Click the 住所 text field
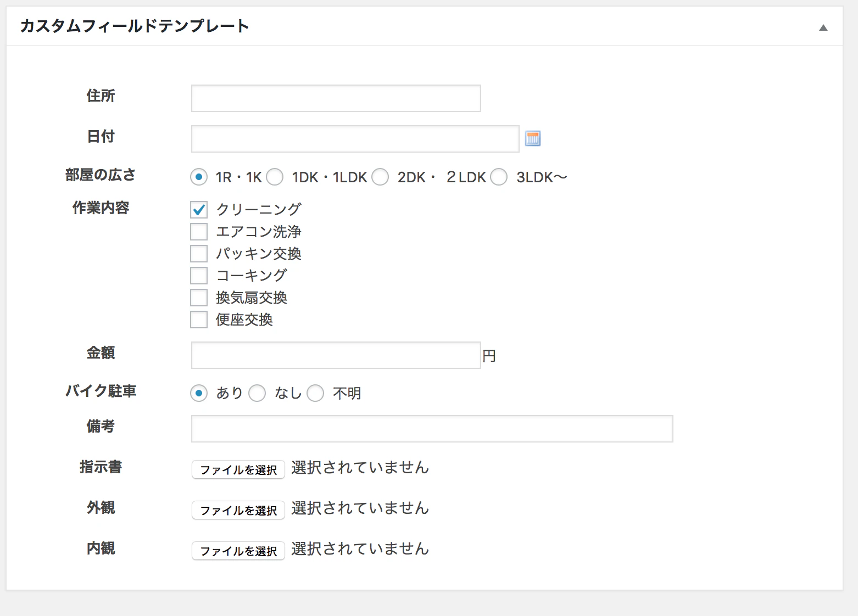Viewport: 858px width, 616px height. (x=336, y=98)
